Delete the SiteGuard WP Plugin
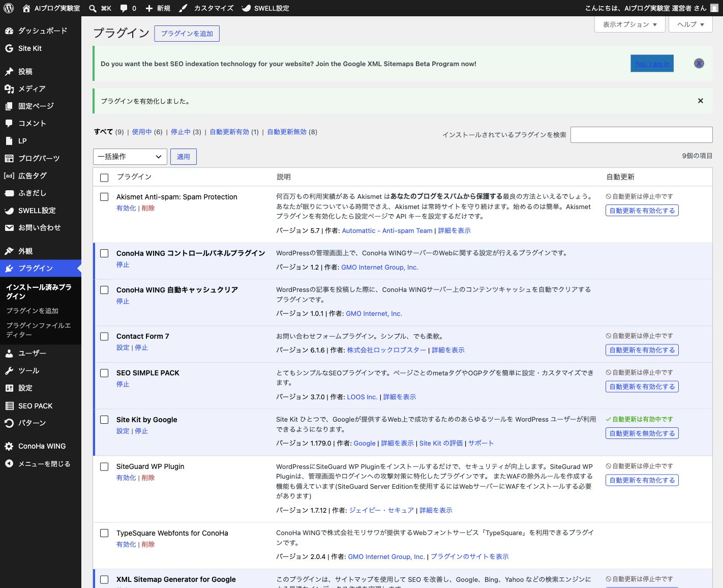723x588 pixels. pyautogui.click(x=148, y=478)
